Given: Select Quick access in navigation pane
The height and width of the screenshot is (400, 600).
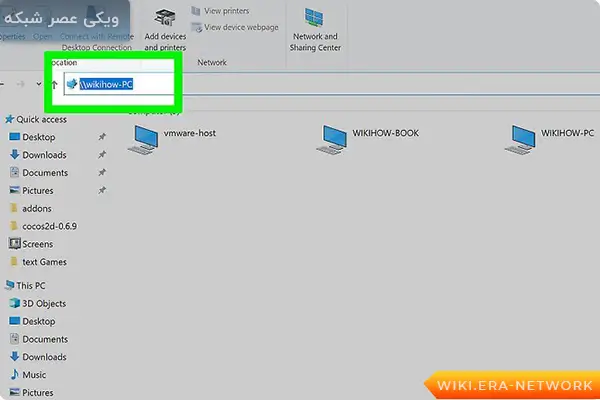Looking at the screenshot, I should click(x=39, y=118).
